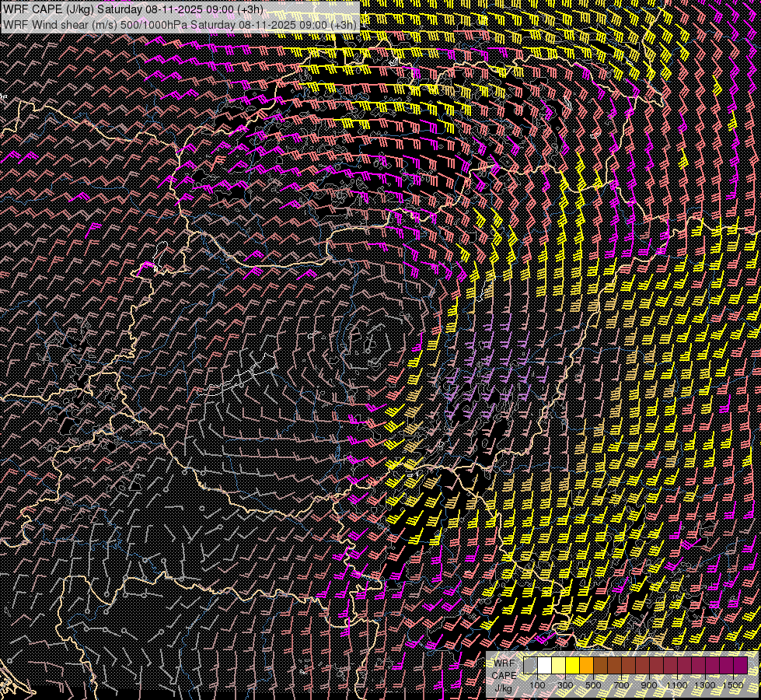Pick the bright yellow legend swatch
The width and height of the screenshot is (761, 700).
[572, 665]
